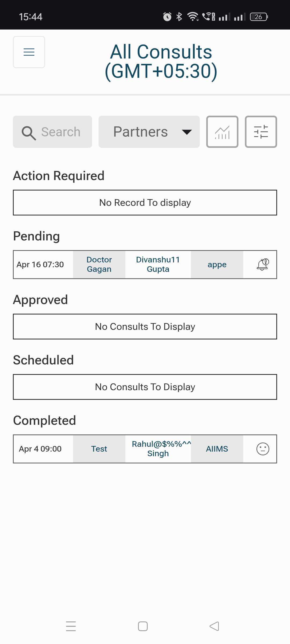Open patient Divanshu11 Gupta link
The image size is (290, 644).
pos(158,265)
